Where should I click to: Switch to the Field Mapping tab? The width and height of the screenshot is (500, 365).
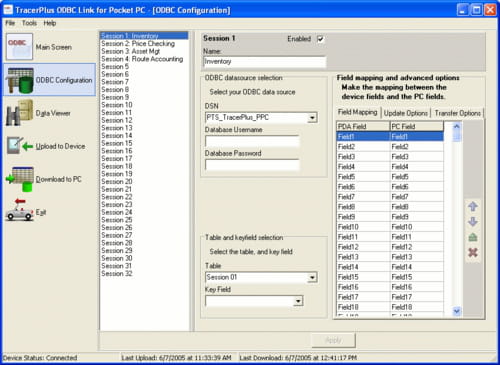(x=357, y=112)
